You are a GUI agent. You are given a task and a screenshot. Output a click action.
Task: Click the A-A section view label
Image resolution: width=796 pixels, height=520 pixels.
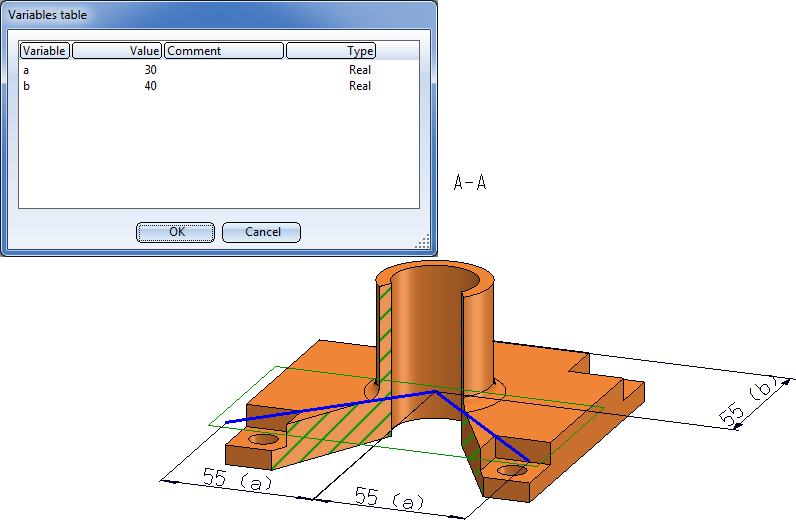(470, 182)
